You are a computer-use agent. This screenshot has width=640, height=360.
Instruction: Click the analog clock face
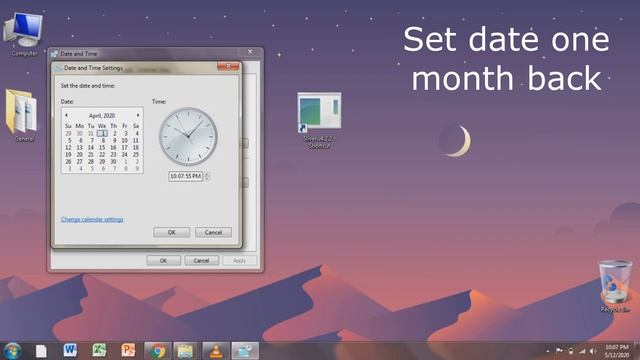188,137
